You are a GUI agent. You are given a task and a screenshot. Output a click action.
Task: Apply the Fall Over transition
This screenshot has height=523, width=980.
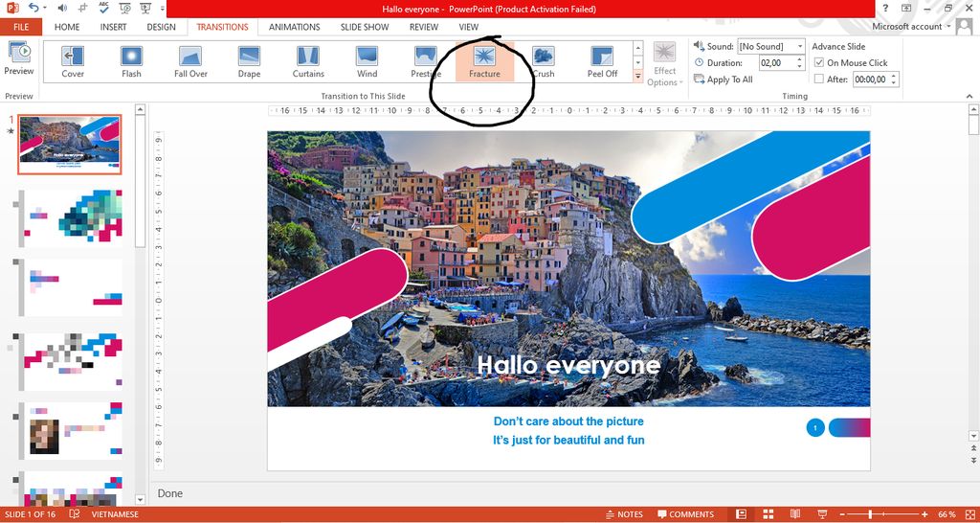[190, 62]
